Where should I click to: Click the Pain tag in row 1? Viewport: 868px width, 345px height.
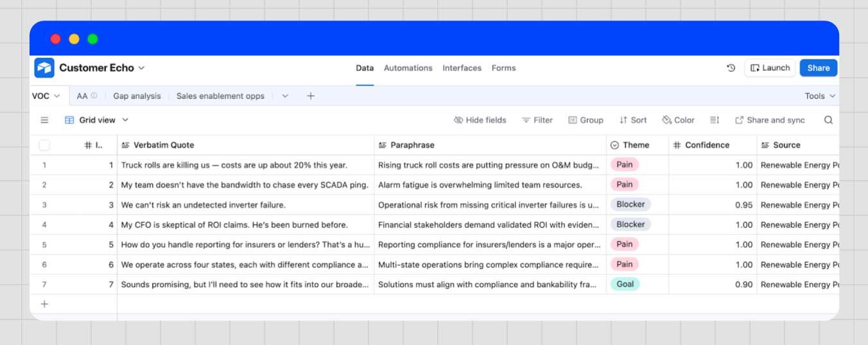point(624,164)
